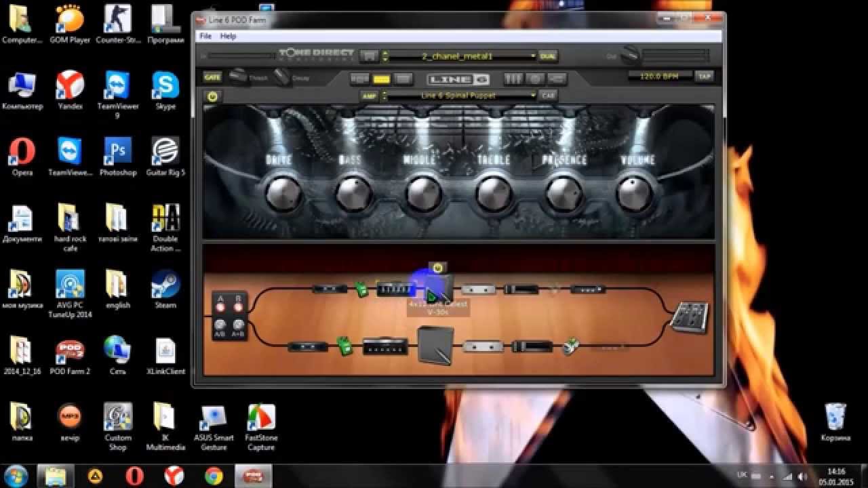
Task: Adjust the MIDDLE knob
Action: (423, 195)
